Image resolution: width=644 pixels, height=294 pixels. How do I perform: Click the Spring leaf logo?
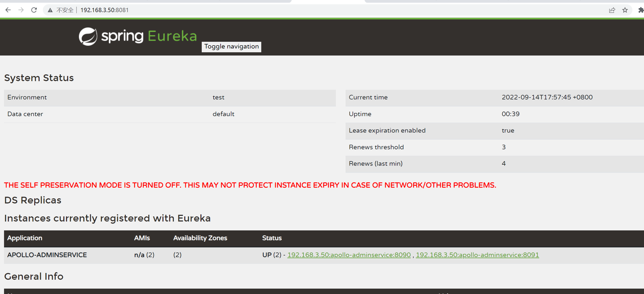[88, 36]
